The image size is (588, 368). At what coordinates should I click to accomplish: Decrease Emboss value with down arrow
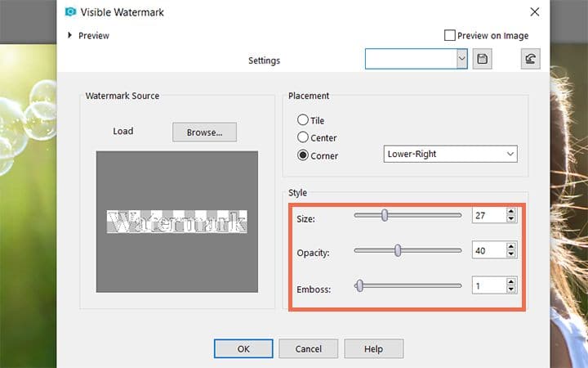510,289
